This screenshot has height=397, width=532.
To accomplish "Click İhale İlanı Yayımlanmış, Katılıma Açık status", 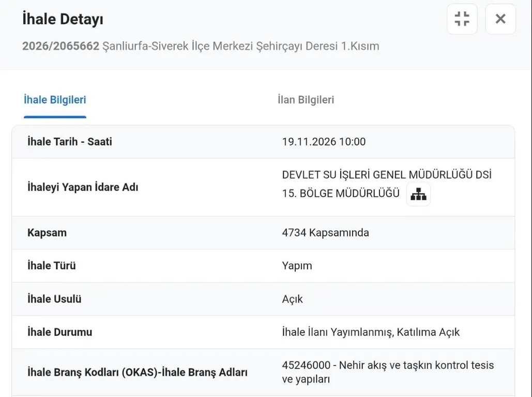I will (371, 332).
